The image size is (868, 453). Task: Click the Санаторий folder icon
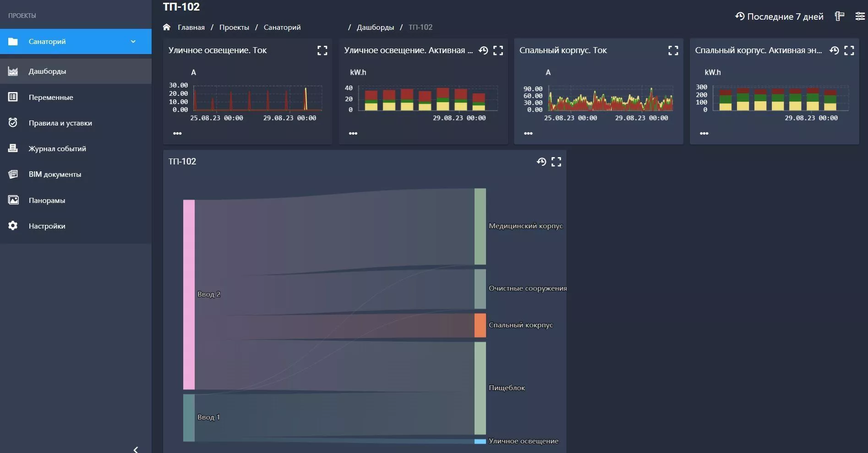pyautogui.click(x=13, y=42)
